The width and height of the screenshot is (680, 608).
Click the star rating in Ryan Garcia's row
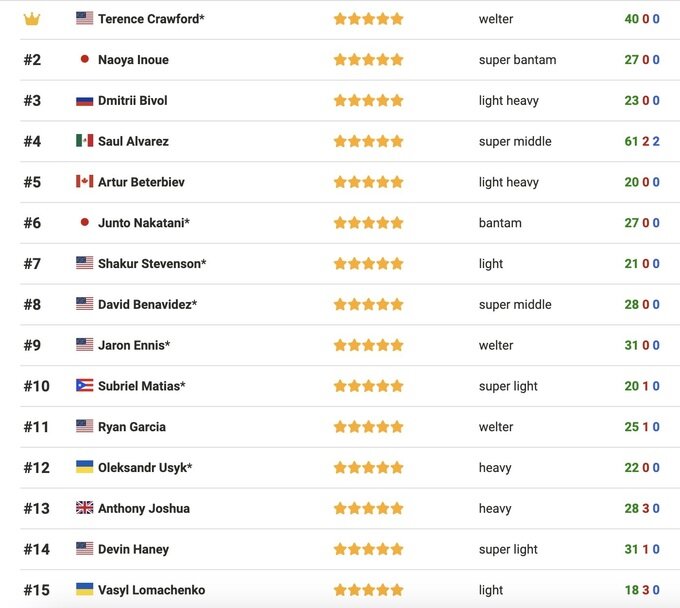(x=369, y=427)
